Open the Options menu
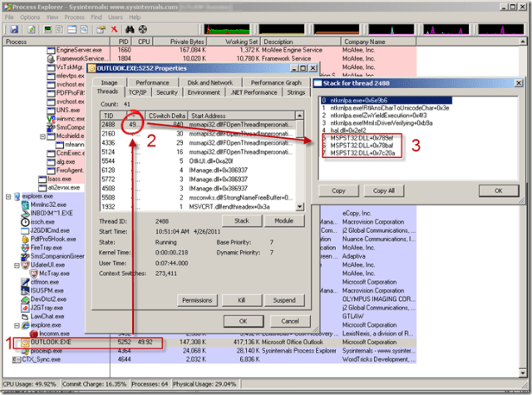 pyautogui.click(x=30, y=17)
